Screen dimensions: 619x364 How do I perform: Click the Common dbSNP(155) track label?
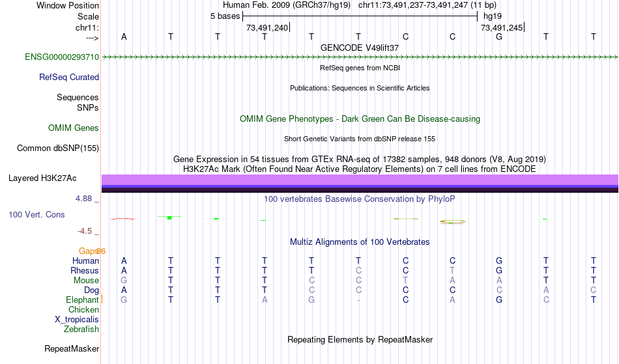click(58, 148)
